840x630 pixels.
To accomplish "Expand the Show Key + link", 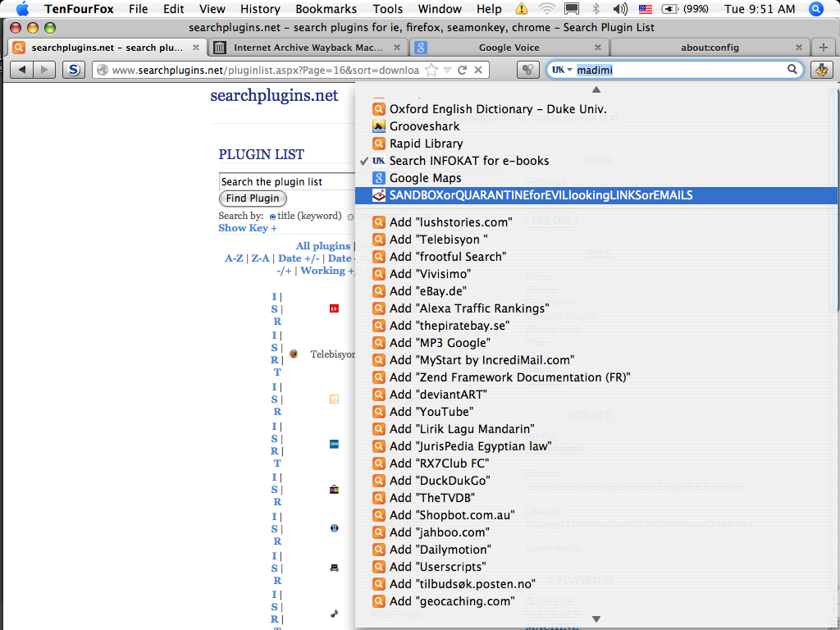I will [x=248, y=228].
